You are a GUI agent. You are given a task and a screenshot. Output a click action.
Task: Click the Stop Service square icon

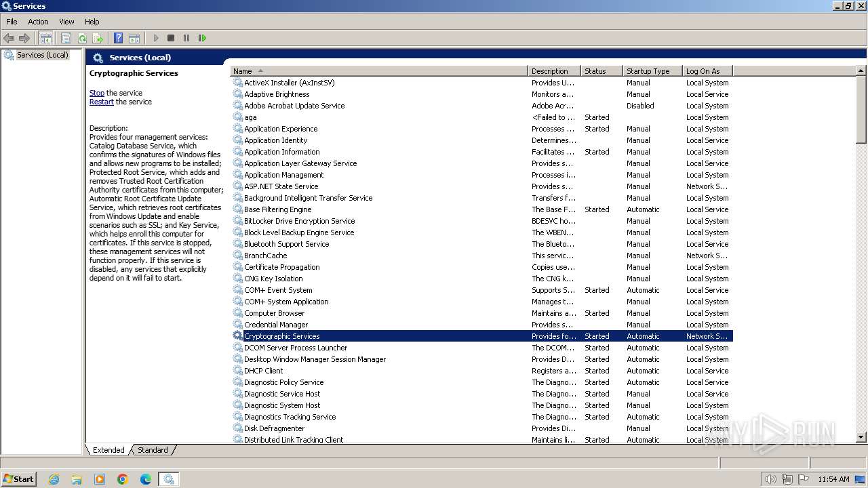click(x=171, y=38)
